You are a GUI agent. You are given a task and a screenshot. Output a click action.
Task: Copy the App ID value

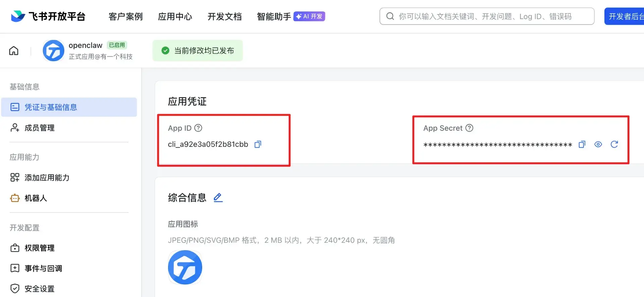pos(258,144)
